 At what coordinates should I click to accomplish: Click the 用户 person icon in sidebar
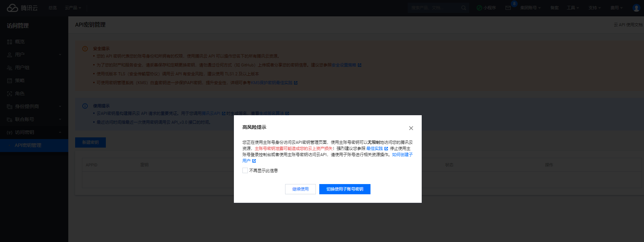pyautogui.click(x=10, y=55)
